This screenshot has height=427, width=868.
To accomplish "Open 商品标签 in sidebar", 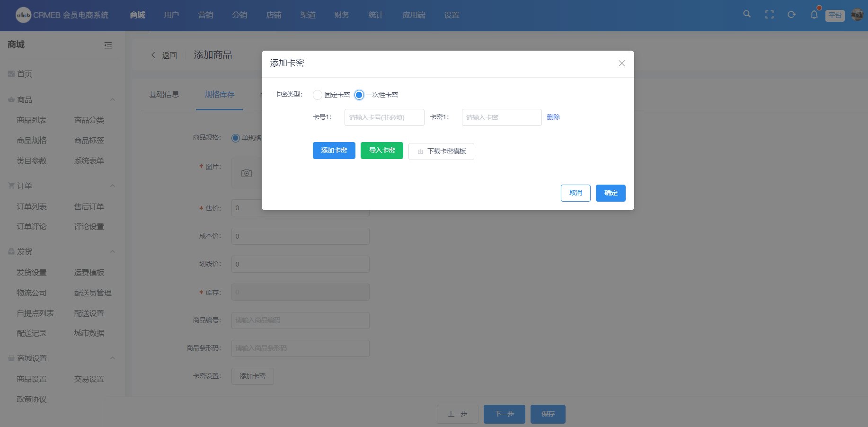I will [x=89, y=141].
